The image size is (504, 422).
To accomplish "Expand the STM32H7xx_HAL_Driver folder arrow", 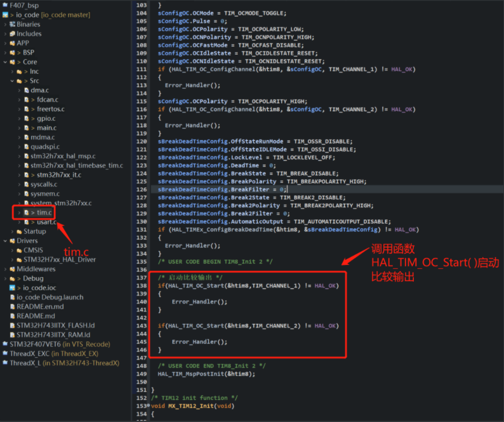I will [x=12, y=259].
